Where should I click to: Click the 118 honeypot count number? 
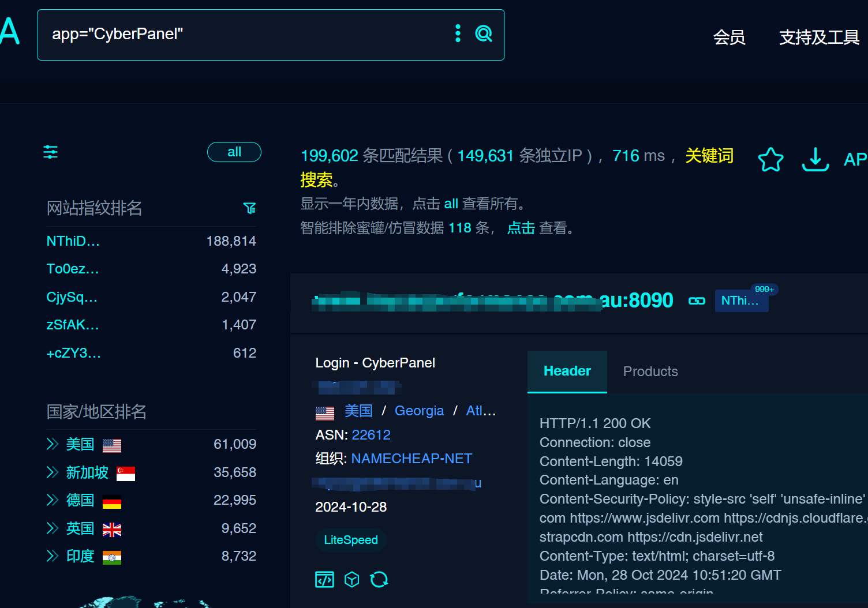pos(460,228)
